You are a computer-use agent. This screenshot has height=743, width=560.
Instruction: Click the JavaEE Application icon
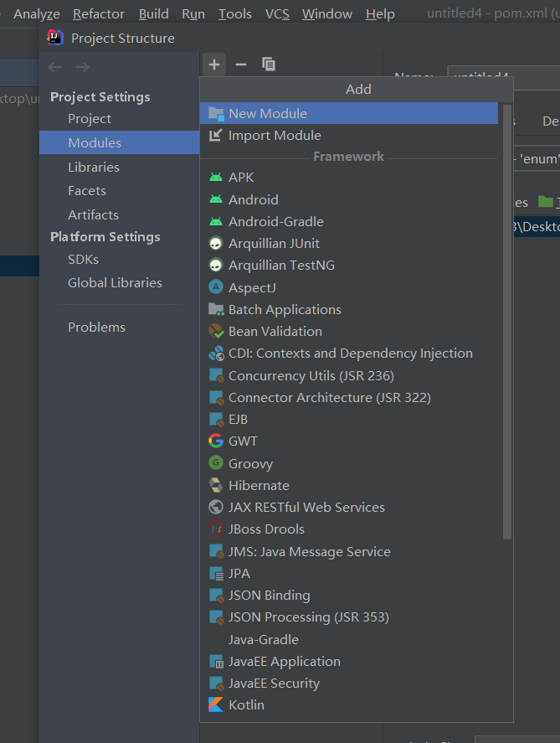tap(216, 662)
